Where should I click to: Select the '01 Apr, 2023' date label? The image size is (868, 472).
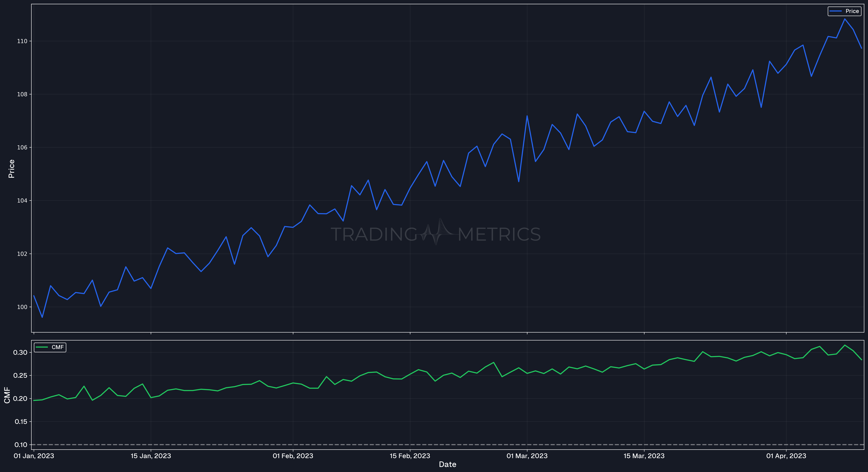(786, 456)
